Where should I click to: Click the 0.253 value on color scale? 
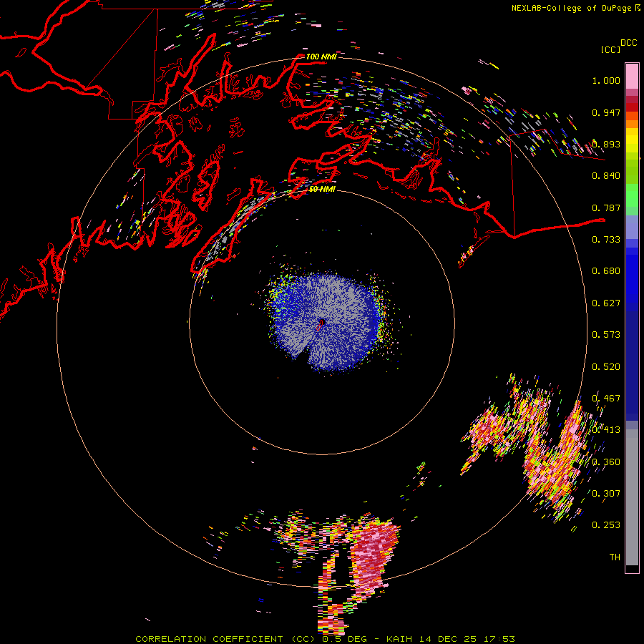click(x=606, y=525)
